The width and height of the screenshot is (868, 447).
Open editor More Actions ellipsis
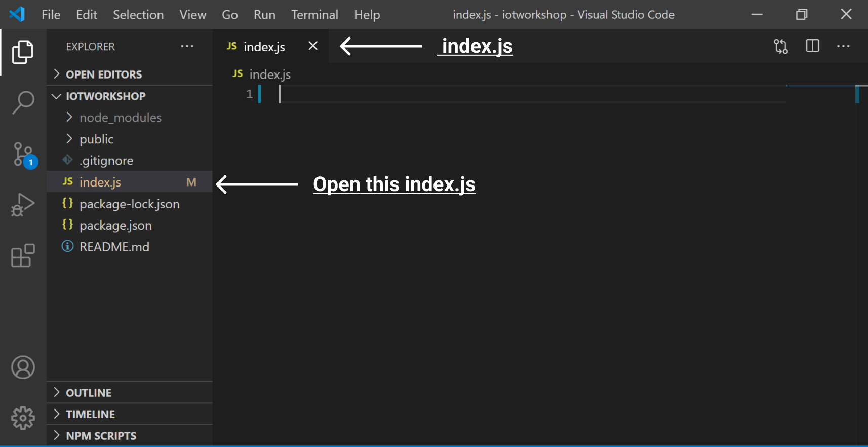[x=843, y=46]
